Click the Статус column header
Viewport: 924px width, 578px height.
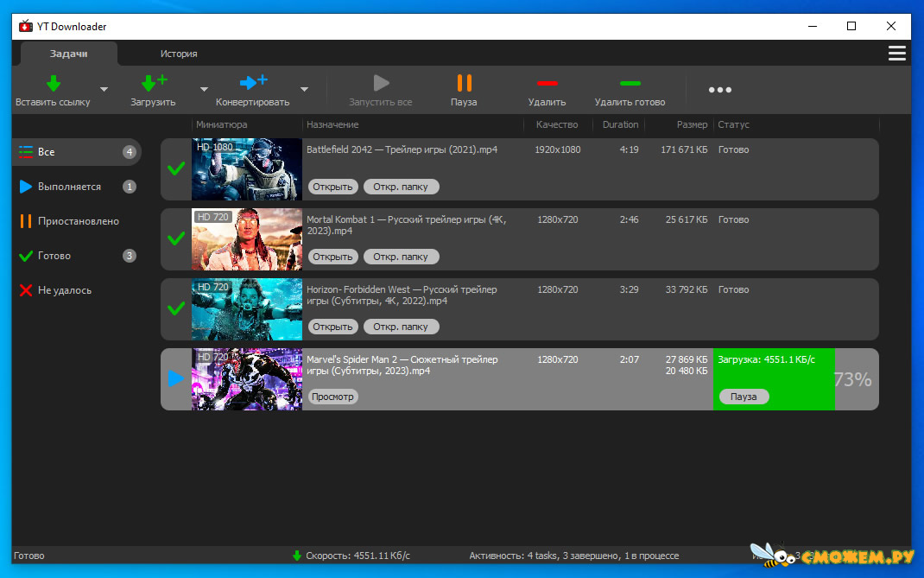pyautogui.click(x=734, y=125)
